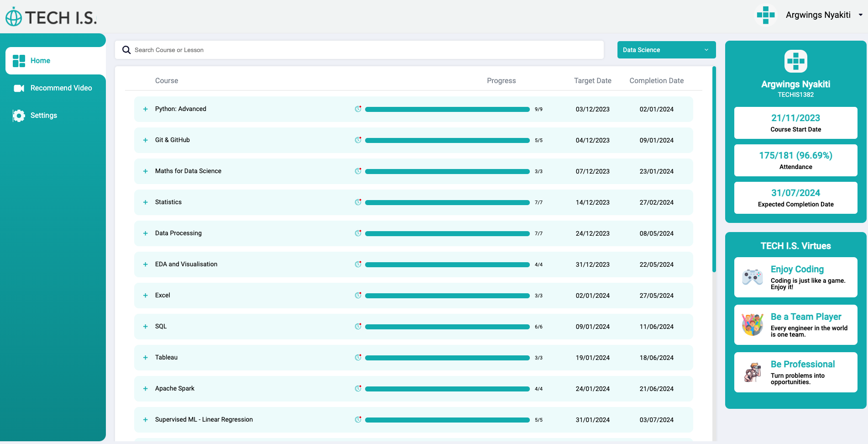Open the Argwings Nyakiti account menu arrow

(x=860, y=15)
